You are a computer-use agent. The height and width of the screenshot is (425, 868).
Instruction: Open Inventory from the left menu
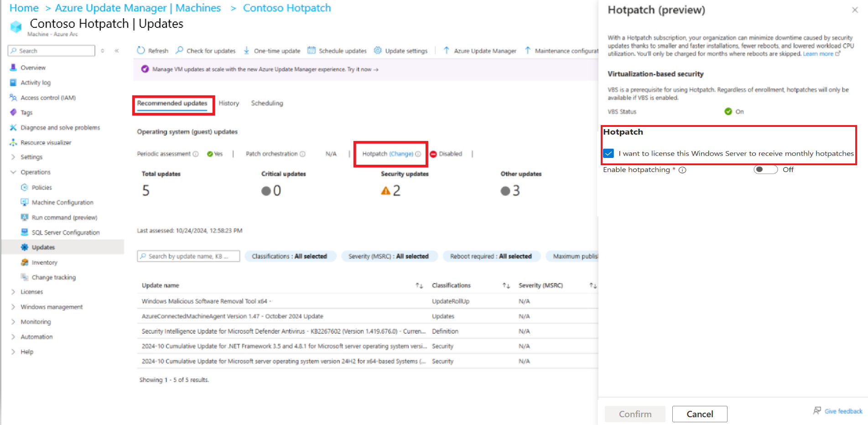[x=44, y=262]
